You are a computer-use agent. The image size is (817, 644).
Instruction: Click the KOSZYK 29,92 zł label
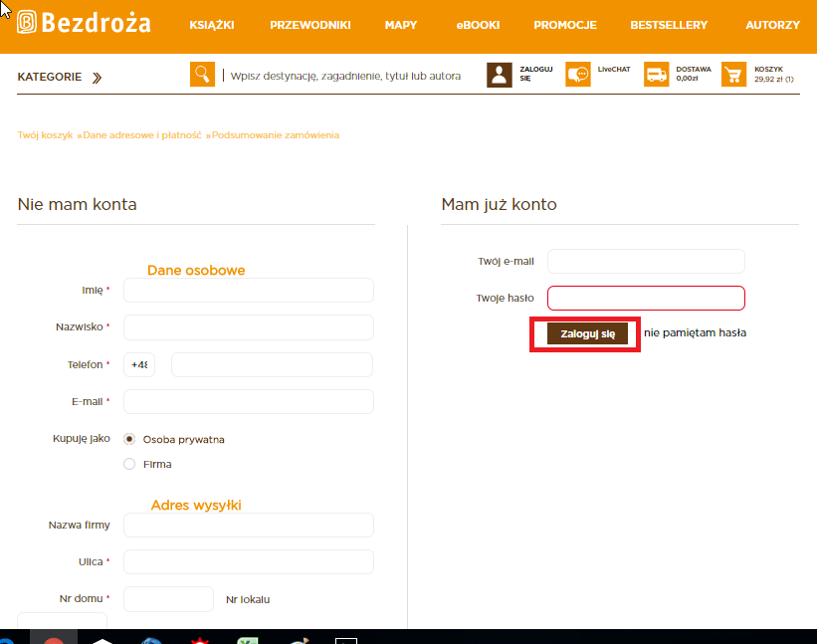(774, 74)
